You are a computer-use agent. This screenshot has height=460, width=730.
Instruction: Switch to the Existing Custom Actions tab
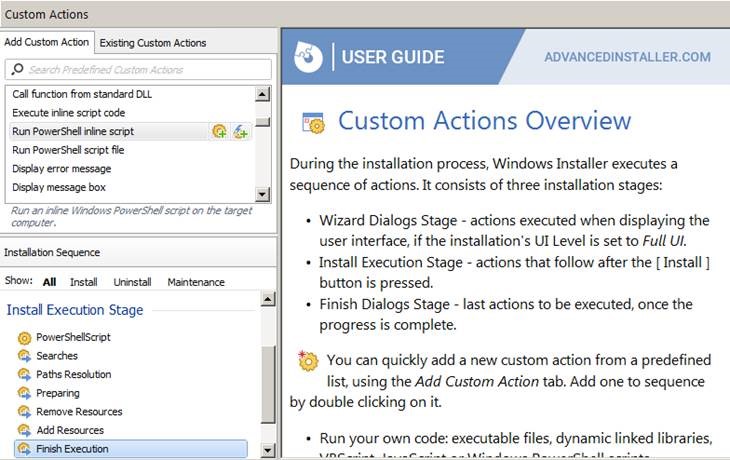153,43
